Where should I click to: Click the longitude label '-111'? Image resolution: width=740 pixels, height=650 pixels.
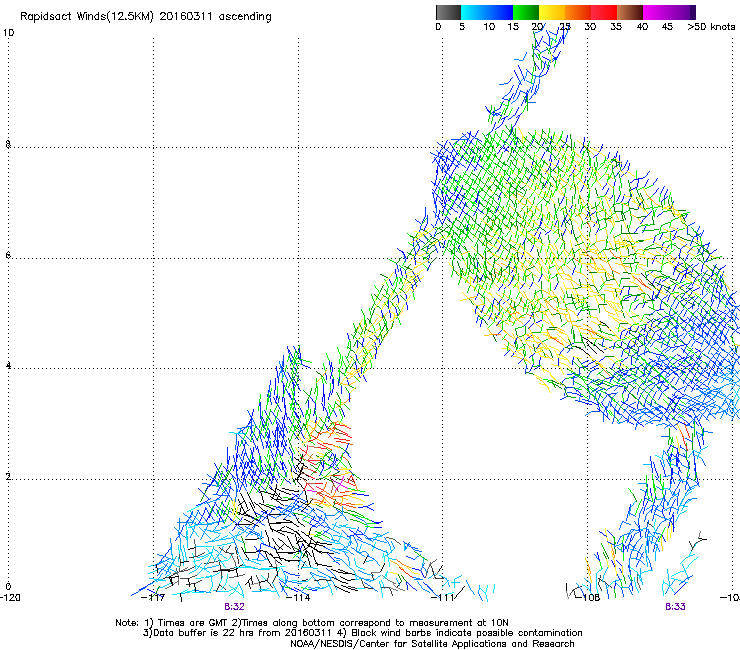point(443,598)
